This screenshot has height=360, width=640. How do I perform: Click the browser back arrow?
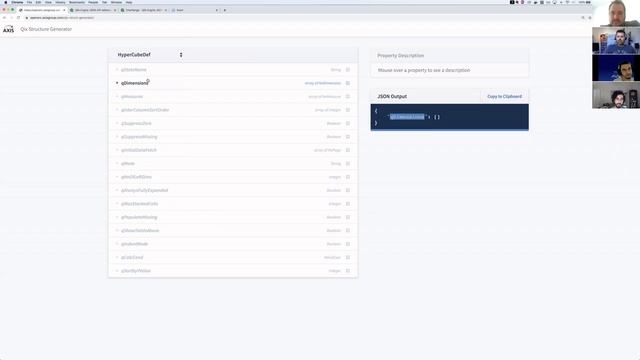point(4,18)
